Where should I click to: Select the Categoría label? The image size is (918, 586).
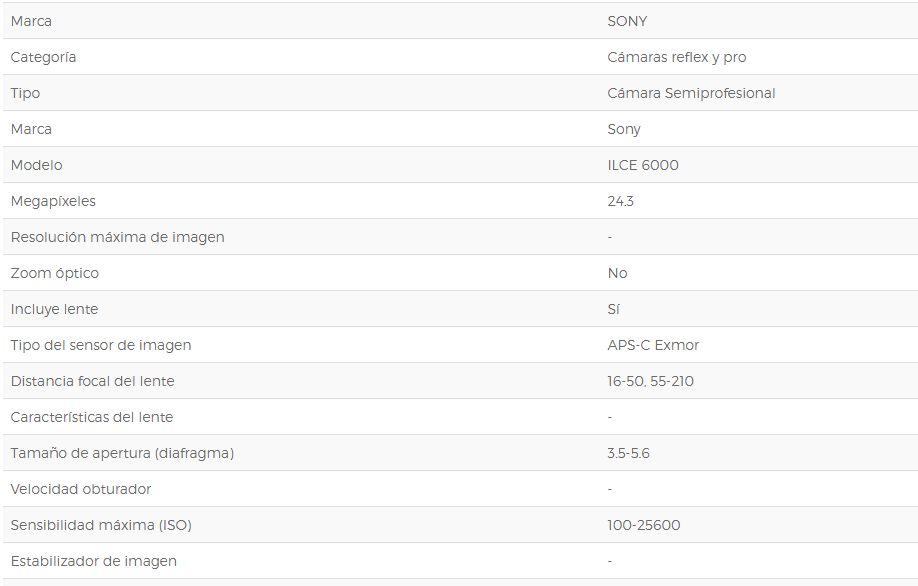(x=43, y=57)
